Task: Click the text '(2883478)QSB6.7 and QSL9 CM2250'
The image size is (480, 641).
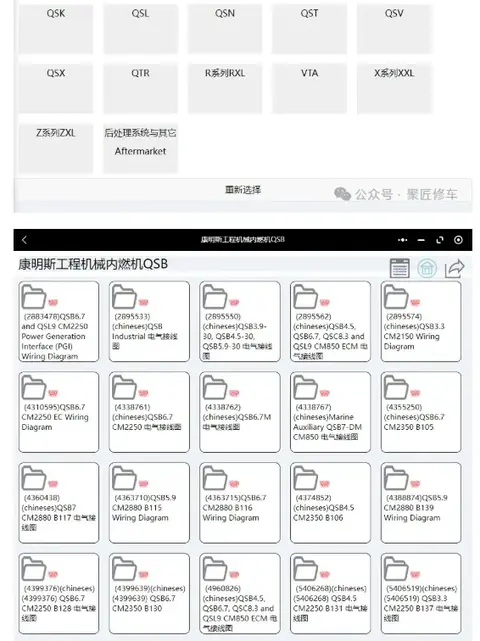Action: click(x=55, y=321)
